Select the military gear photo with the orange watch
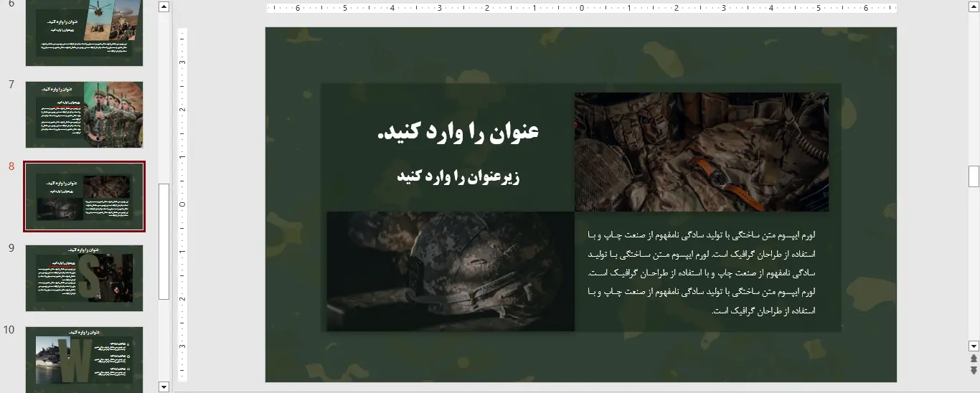The width and height of the screenshot is (980, 393). tap(701, 152)
